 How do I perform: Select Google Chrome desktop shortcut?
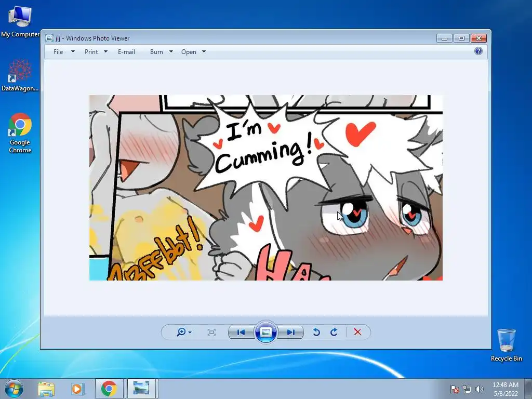[x=20, y=132]
